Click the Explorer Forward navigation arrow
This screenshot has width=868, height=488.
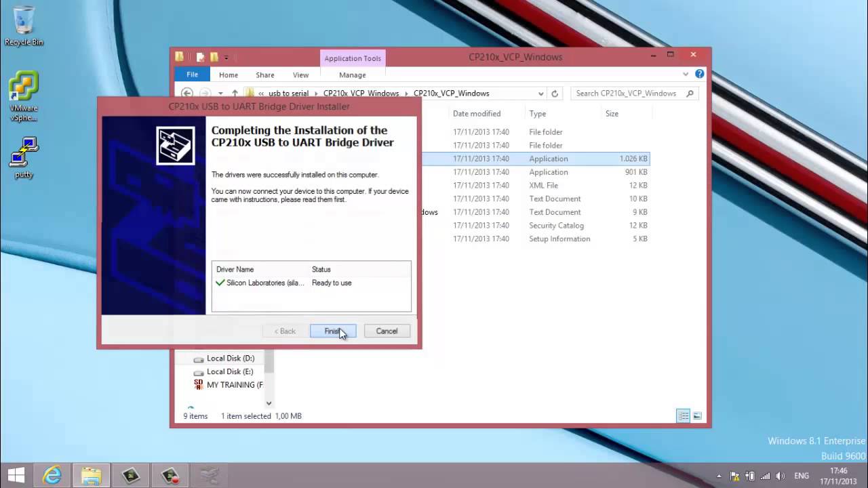(205, 94)
